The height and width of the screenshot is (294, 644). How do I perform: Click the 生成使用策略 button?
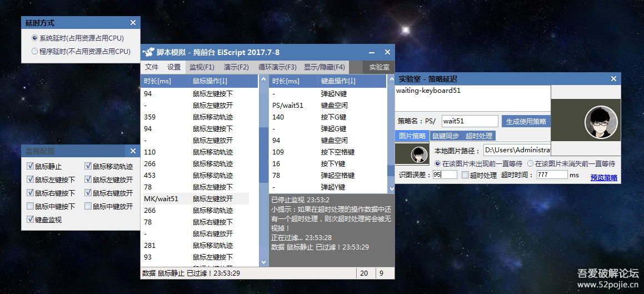526,121
